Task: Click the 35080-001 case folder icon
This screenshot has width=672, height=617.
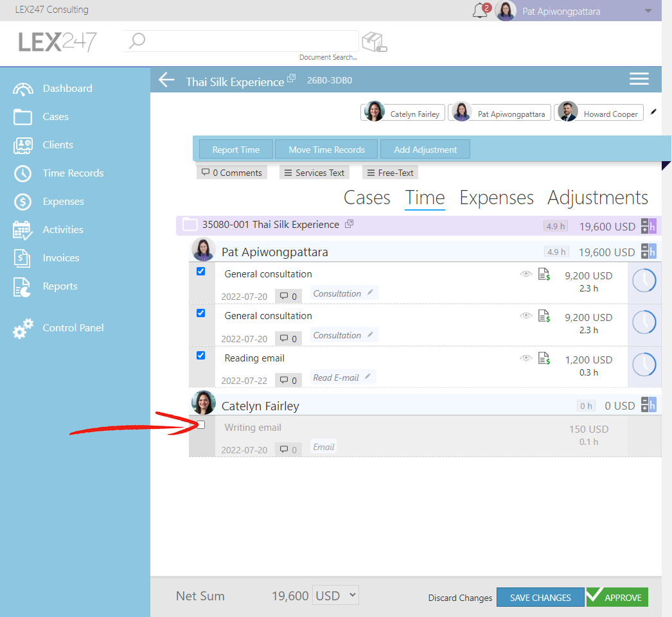Action: tap(190, 225)
